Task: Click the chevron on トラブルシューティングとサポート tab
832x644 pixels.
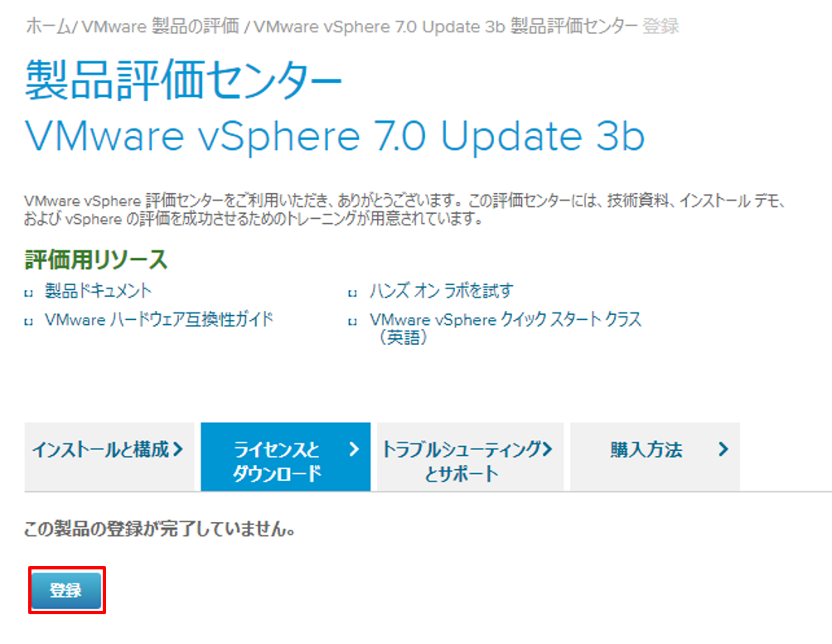Action: (x=547, y=449)
